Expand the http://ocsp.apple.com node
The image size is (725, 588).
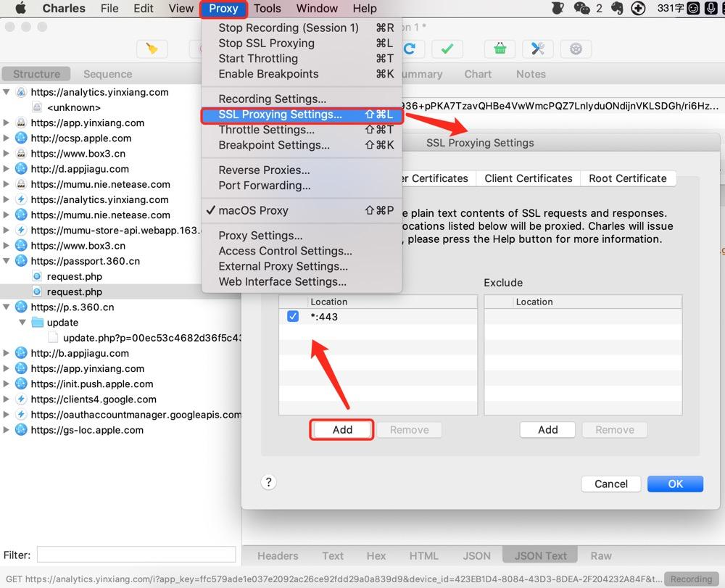(x=6, y=138)
